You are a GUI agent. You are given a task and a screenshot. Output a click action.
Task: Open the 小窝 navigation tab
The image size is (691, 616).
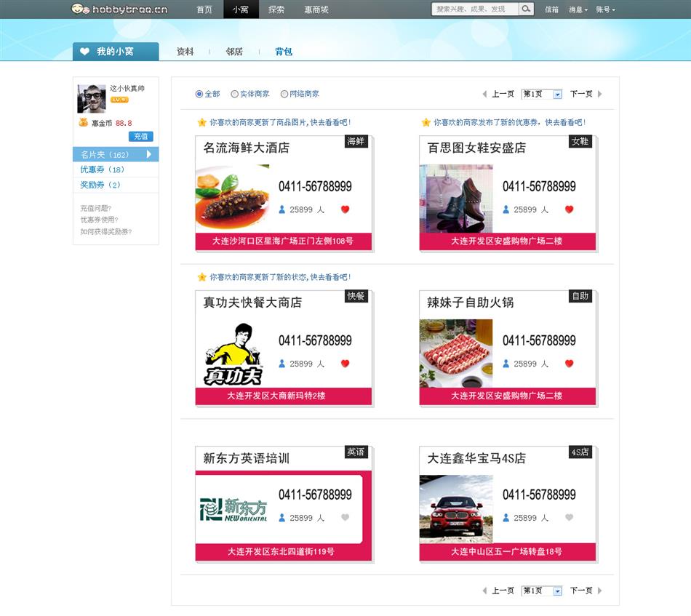pyautogui.click(x=241, y=9)
